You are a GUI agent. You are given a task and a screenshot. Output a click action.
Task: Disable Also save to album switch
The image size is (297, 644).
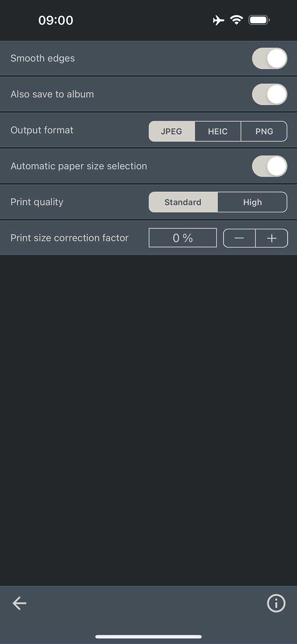point(269,94)
